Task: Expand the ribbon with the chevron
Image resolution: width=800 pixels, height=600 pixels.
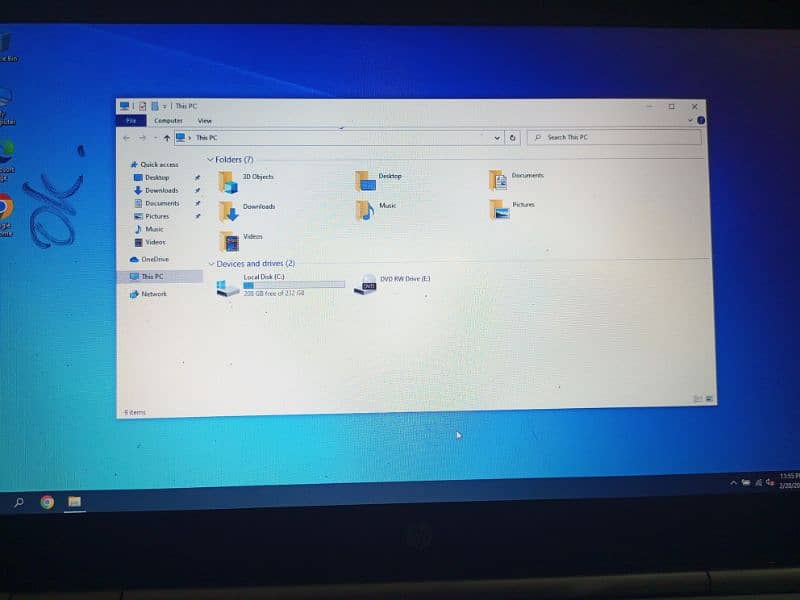Action: pyautogui.click(x=689, y=120)
